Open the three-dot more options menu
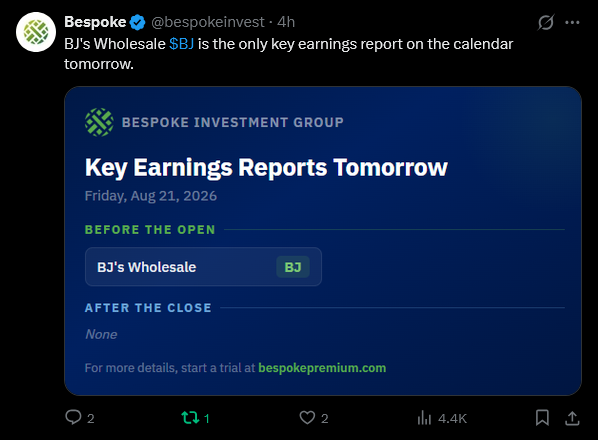Screen dimensions: 598x440 (x=572, y=22)
